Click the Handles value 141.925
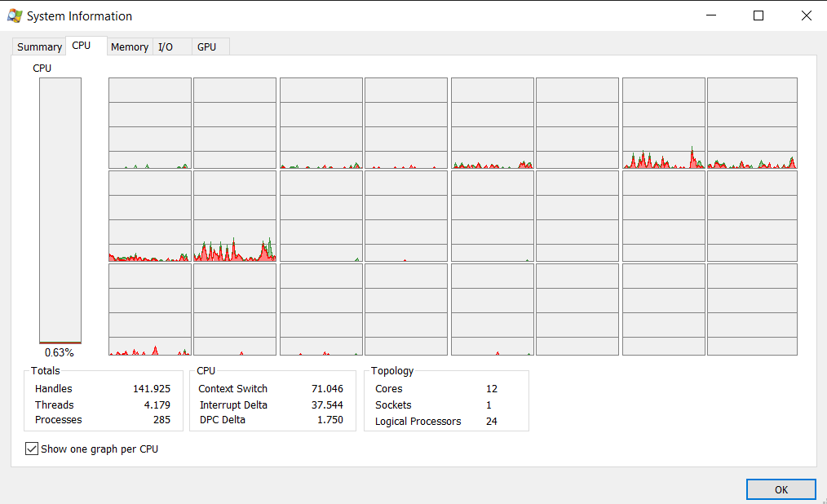The height and width of the screenshot is (504, 827). (x=152, y=388)
